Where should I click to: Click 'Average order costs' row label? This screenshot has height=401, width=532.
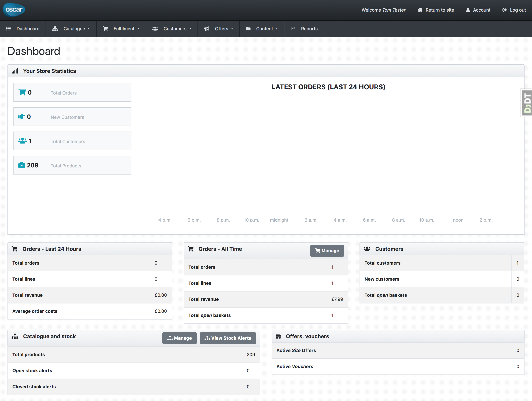[x=35, y=311]
